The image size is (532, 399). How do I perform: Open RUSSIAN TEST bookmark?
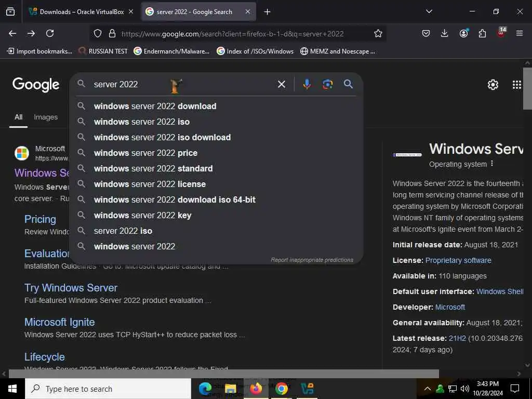(103, 51)
